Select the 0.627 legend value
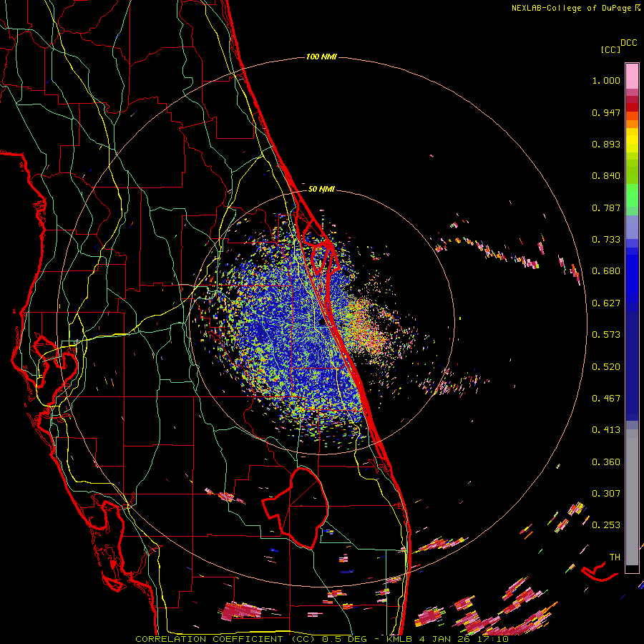Image resolution: width=644 pixels, height=644 pixels. coord(606,303)
